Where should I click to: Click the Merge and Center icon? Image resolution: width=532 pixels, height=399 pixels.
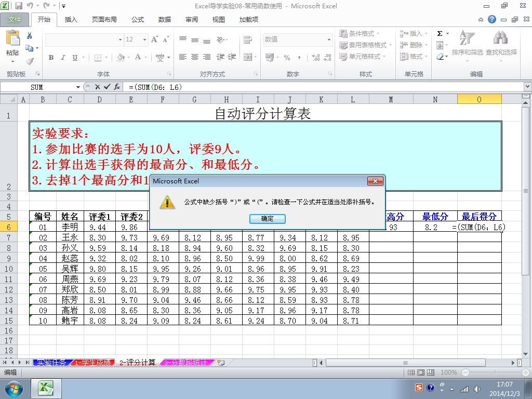click(x=248, y=57)
